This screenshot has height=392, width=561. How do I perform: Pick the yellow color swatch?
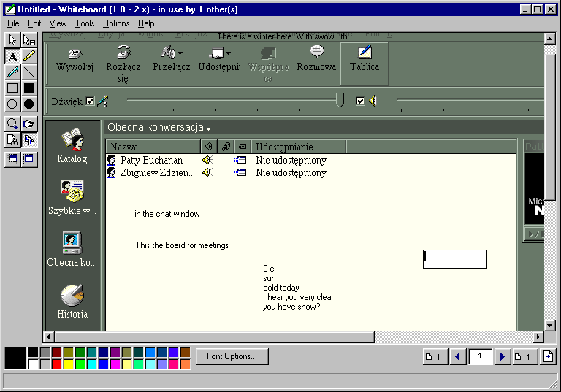[x=69, y=364]
